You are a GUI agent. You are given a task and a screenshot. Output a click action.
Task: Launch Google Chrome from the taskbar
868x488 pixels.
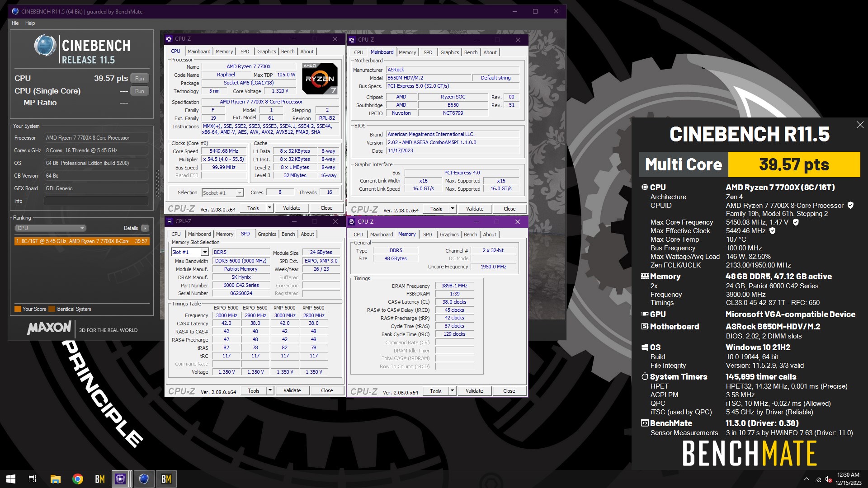(77, 479)
